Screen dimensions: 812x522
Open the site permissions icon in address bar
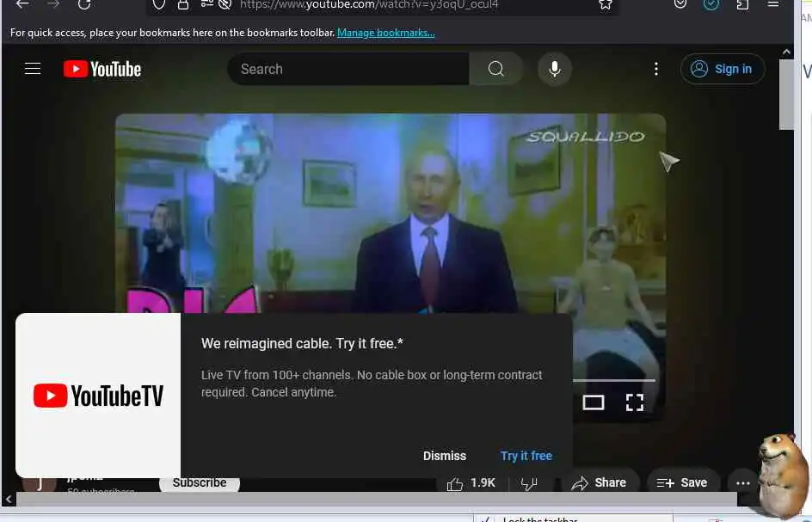[206, 3]
